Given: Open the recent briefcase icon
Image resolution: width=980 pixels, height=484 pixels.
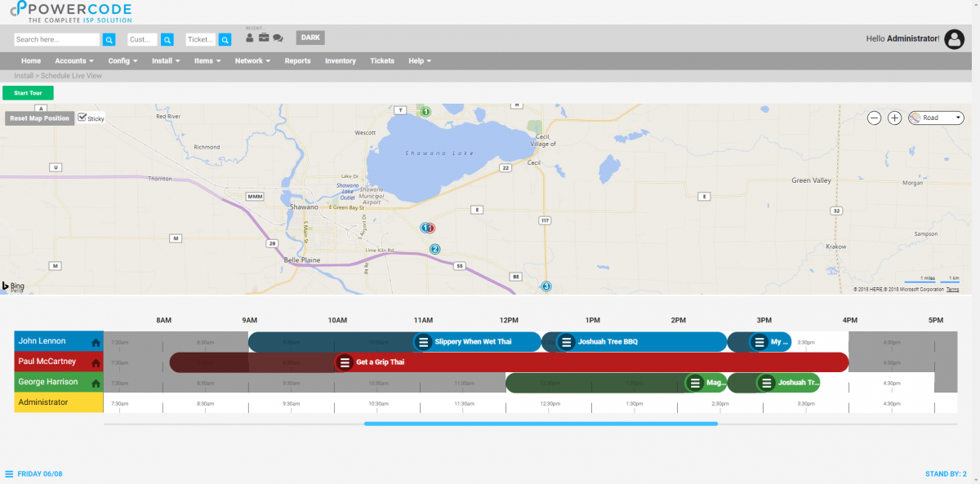Looking at the screenshot, I should point(264,38).
